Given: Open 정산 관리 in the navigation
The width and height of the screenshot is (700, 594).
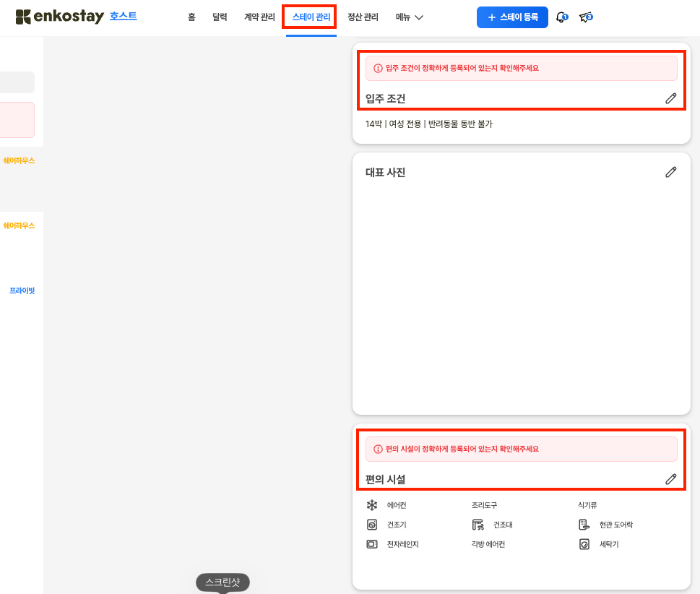Looking at the screenshot, I should 363,17.
